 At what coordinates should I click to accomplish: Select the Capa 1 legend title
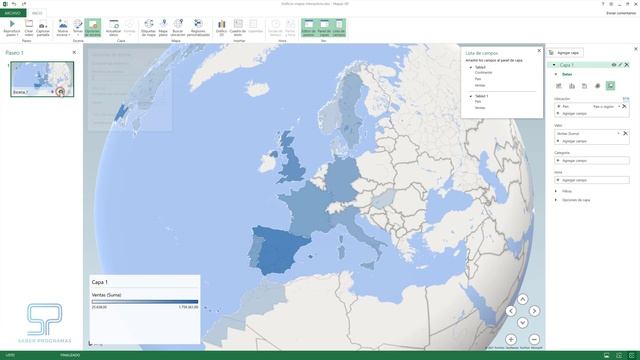tap(100, 282)
